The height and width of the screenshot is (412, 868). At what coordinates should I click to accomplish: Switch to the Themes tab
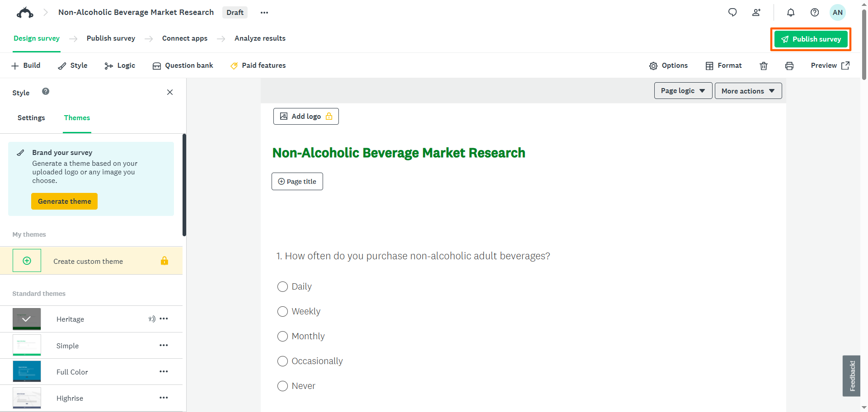(x=77, y=118)
